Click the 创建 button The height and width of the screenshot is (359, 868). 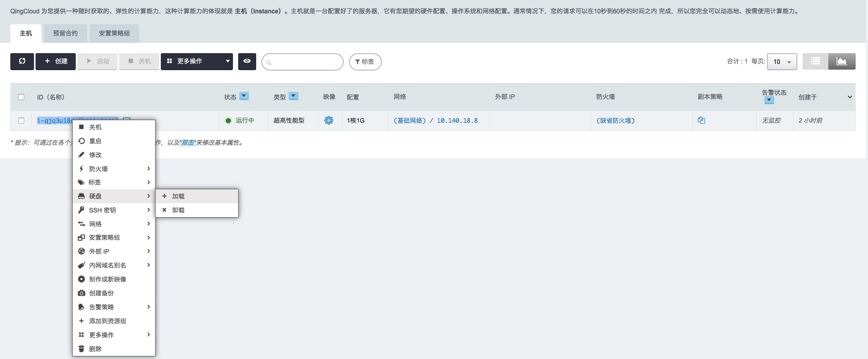coord(56,61)
